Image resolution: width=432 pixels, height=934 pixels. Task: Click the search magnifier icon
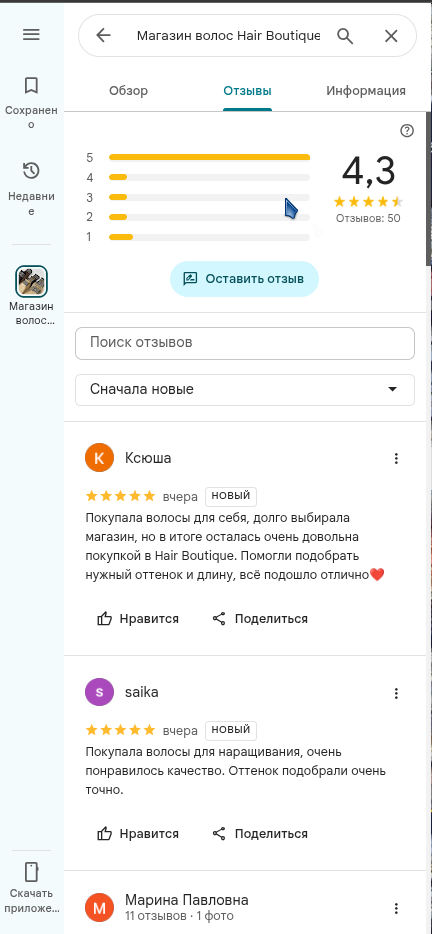tap(346, 36)
